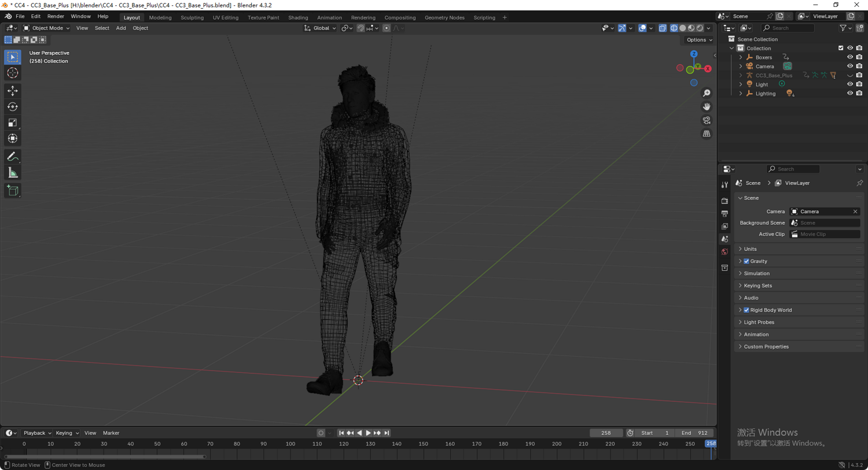Image resolution: width=868 pixels, height=470 pixels.
Task: Click the 3D cursor tool
Action: (13, 73)
